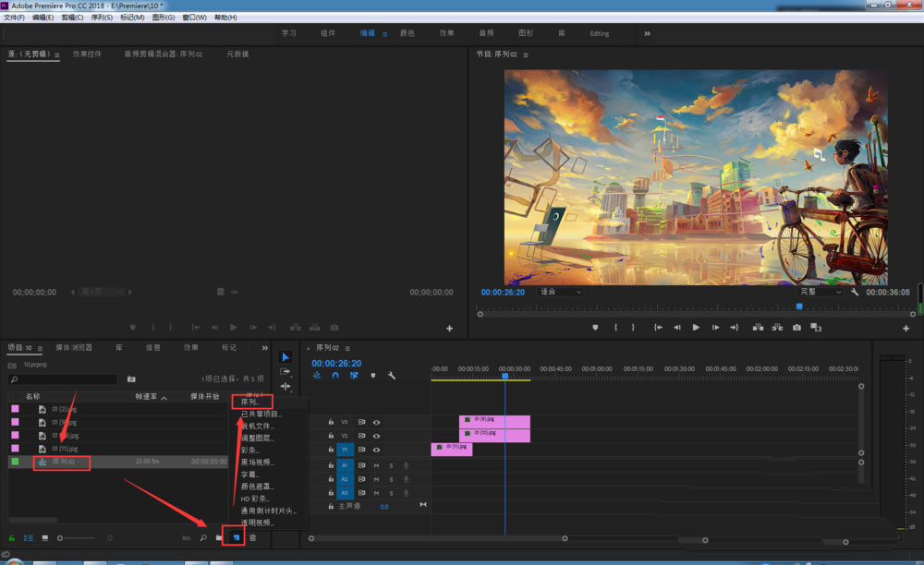Viewport: 924px width, 565px height.
Task: Toggle linked selection in timeline
Action: point(354,376)
